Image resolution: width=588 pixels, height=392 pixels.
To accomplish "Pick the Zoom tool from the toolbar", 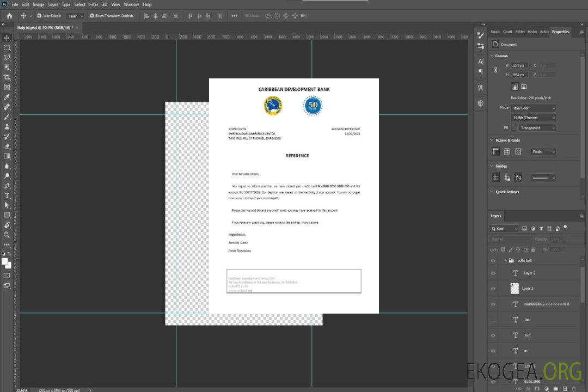I will point(7,235).
